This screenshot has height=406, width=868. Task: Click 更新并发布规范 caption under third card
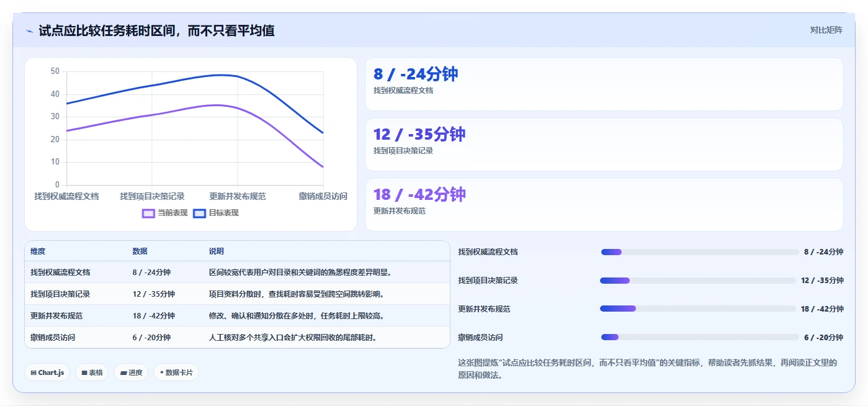point(400,211)
